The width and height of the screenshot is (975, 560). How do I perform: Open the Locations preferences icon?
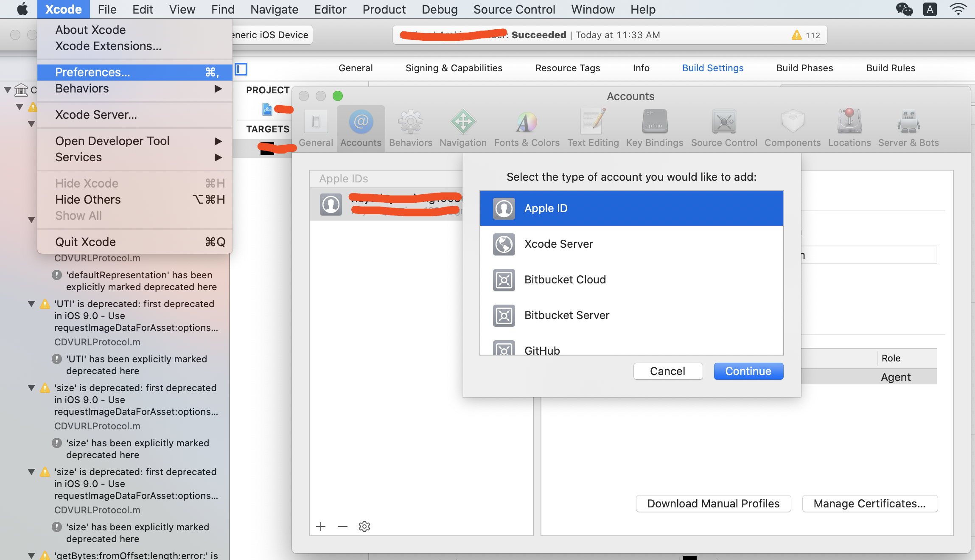point(849,121)
